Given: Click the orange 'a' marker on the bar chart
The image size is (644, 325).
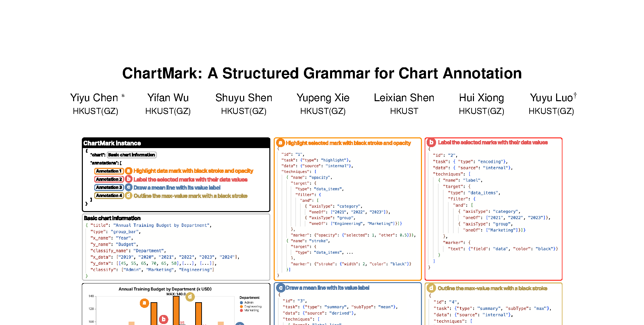Looking at the screenshot, I should [144, 303].
